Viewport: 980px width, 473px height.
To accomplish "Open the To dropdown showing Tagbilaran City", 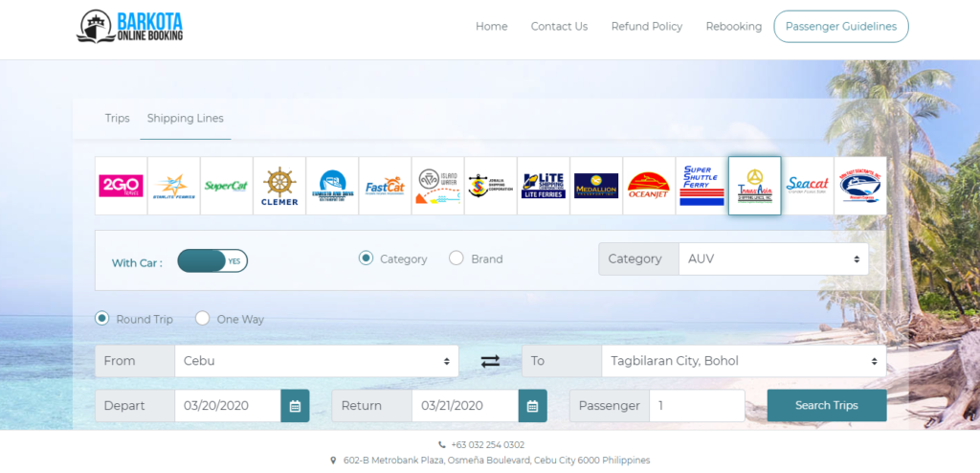I will [x=744, y=361].
